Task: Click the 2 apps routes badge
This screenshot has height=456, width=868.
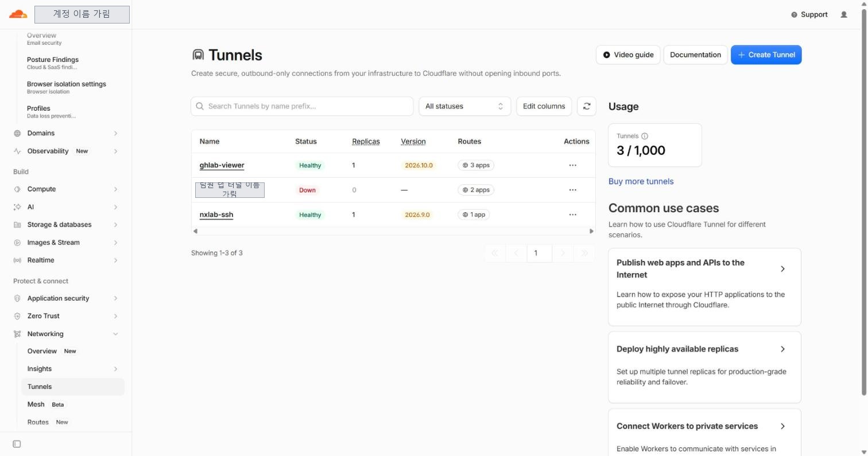Action: tap(476, 190)
